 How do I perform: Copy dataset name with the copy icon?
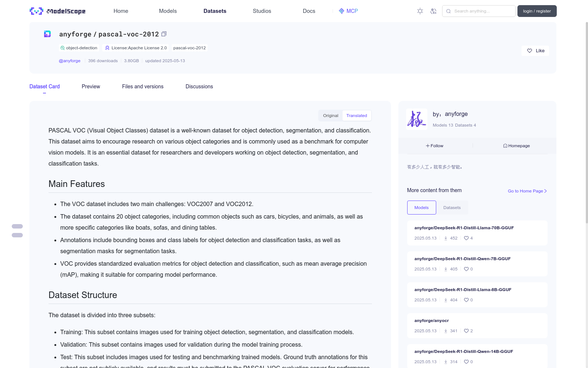tap(164, 34)
